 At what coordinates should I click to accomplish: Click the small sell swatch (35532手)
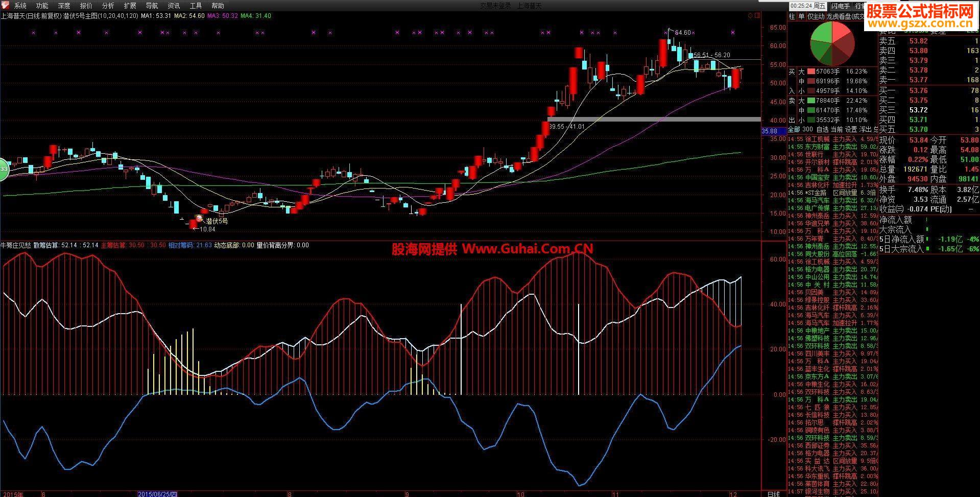pos(811,120)
